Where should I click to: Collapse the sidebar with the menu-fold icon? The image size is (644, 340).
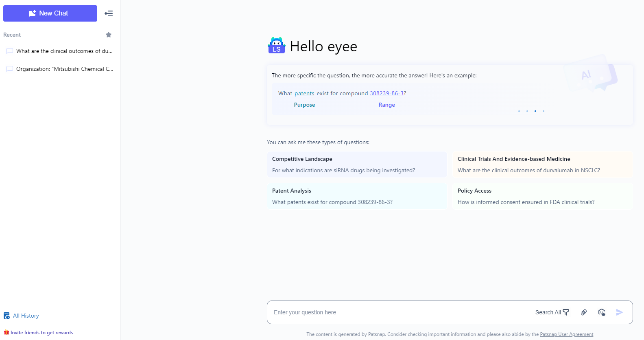(109, 13)
